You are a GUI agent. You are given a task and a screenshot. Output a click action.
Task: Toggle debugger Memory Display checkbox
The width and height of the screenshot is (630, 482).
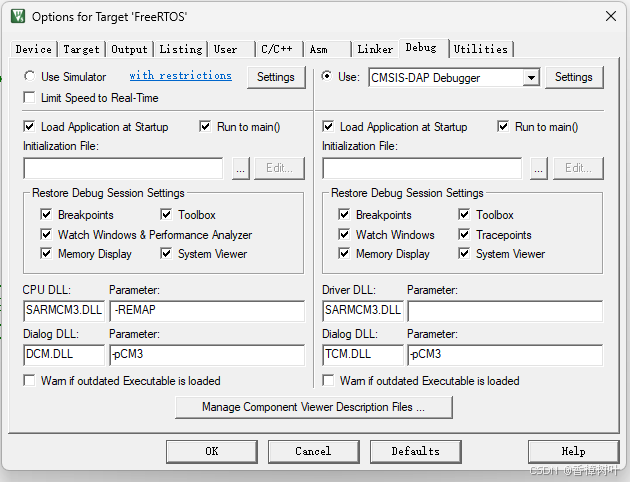pyautogui.click(x=344, y=253)
